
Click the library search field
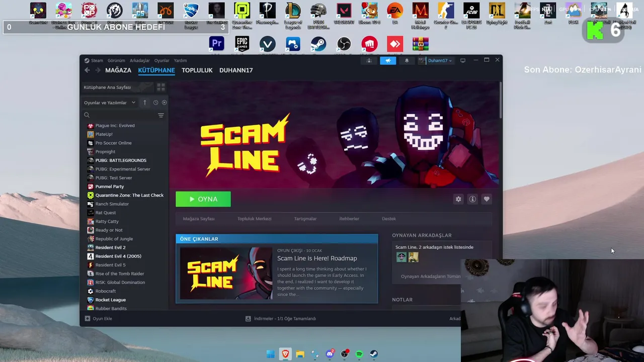pyautogui.click(x=119, y=115)
